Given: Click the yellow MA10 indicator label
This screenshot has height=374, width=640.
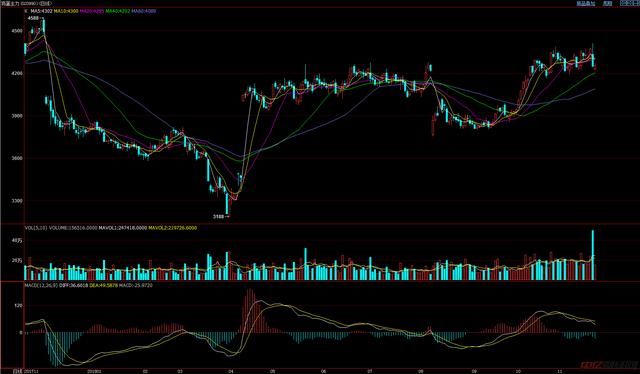Looking at the screenshot, I should (66, 11).
